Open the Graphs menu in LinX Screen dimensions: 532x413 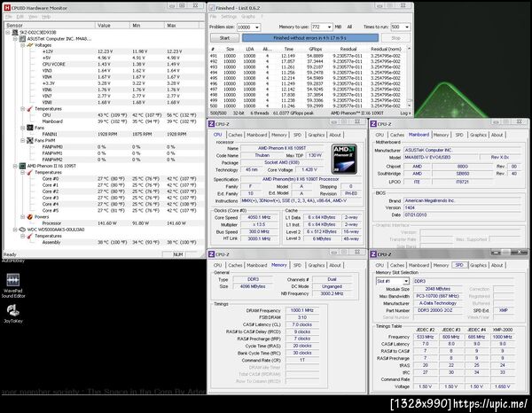tap(248, 16)
